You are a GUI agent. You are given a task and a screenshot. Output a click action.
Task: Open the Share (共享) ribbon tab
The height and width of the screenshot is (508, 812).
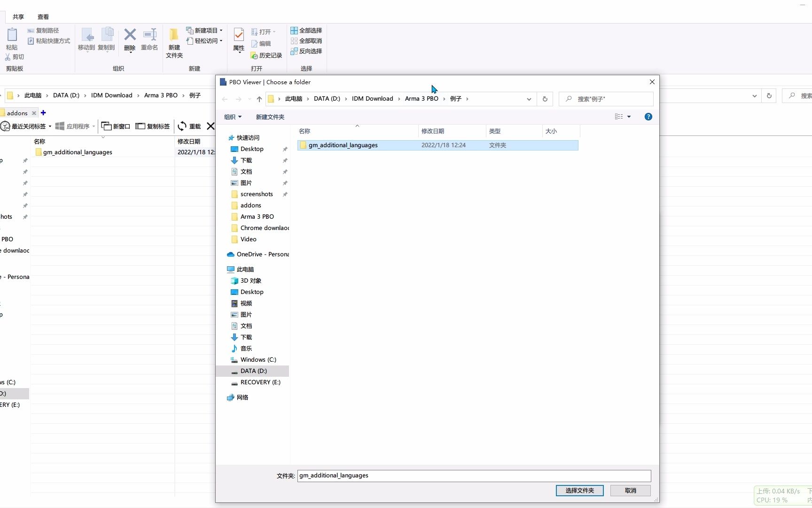(x=18, y=17)
